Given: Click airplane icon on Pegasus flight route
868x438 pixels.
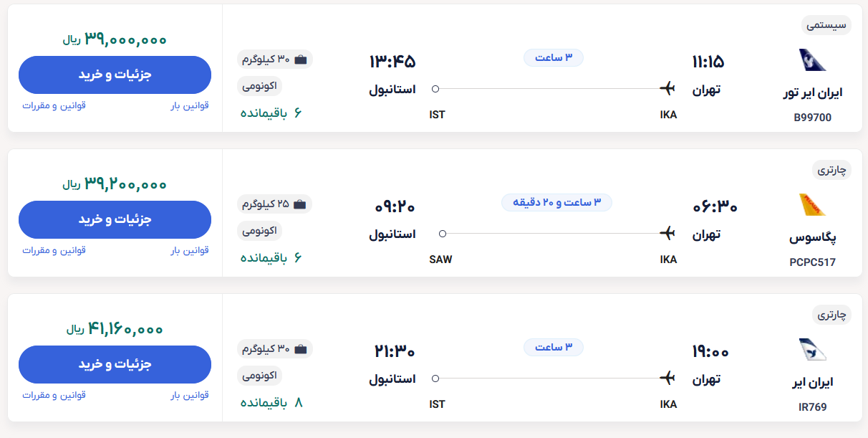Looking at the screenshot, I should (667, 234).
